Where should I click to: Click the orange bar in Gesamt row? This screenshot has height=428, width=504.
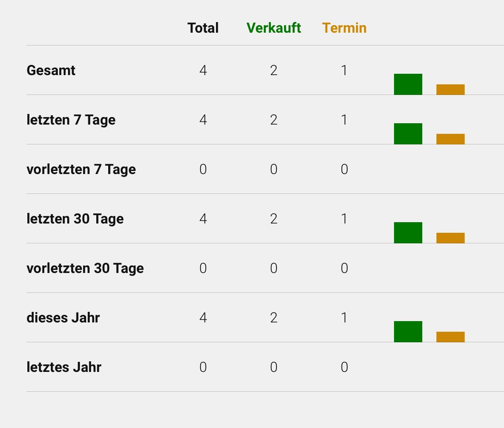coord(450,90)
